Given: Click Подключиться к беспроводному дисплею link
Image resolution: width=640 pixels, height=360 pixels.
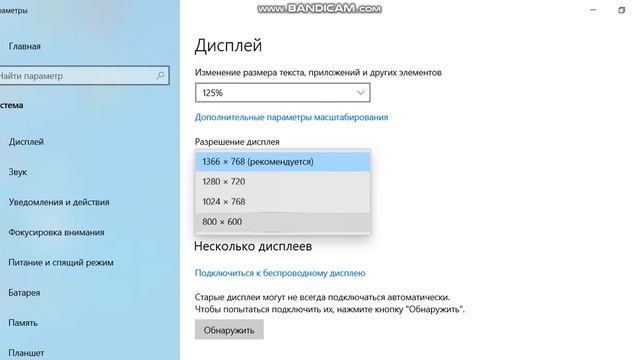Looking at the screenshot, I should click(x=280, y=273).
